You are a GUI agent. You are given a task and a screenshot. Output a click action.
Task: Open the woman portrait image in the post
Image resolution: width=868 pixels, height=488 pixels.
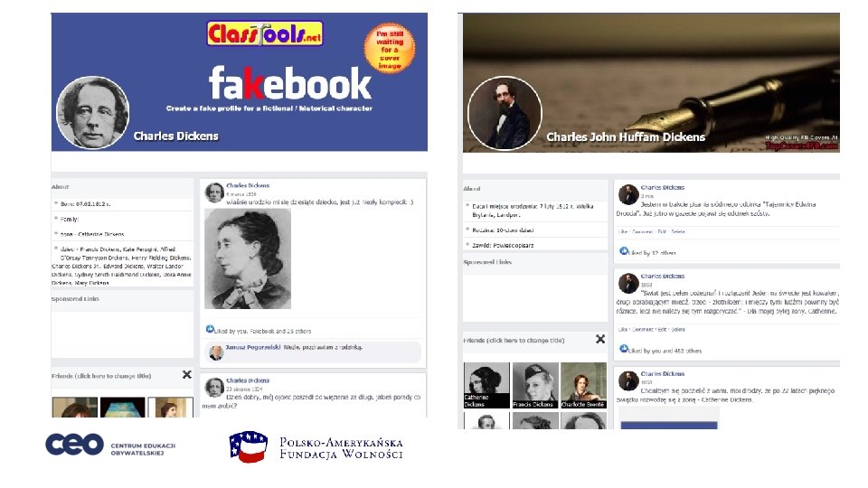pos(248,258)
